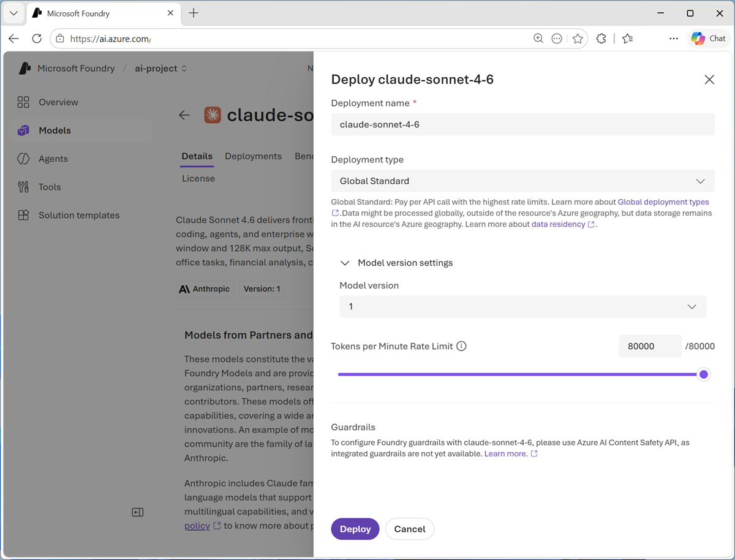
Task: Click the Tokens per Minute info icon
Action: coord(462,346)
